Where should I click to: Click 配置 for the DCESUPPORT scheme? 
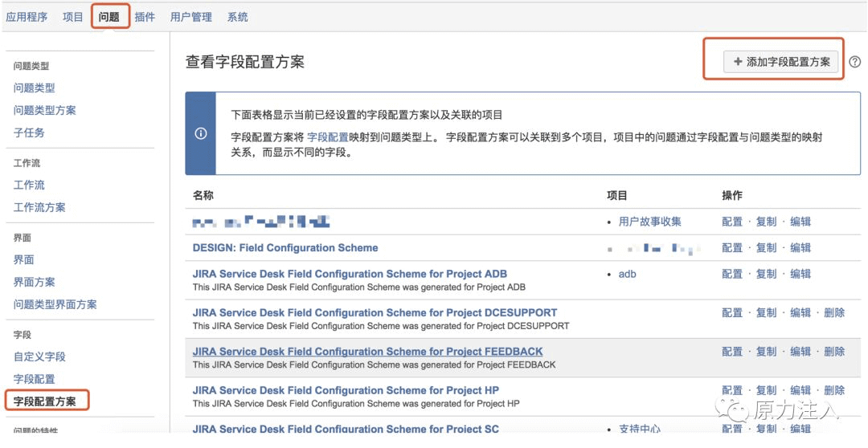(x=732, y=312)
